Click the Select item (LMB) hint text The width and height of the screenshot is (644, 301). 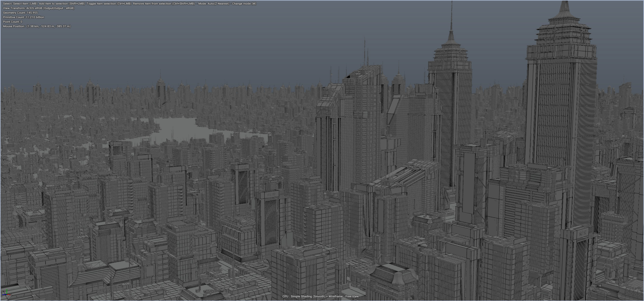pos(25,4)
